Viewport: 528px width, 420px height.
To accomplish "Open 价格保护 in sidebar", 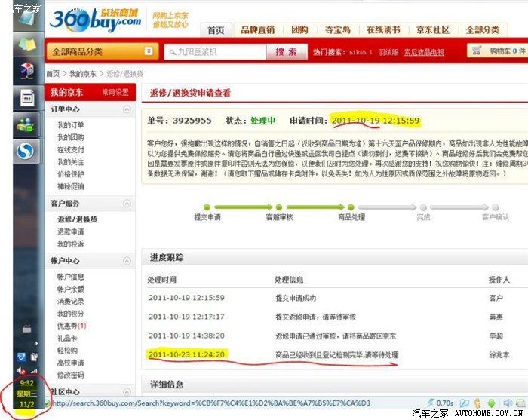I will pos(71,174).
